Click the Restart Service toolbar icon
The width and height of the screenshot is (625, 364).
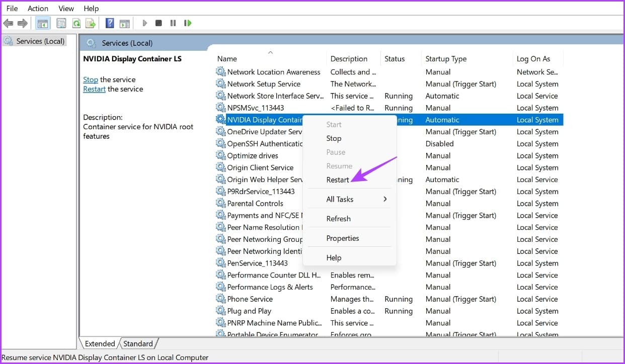188,23
